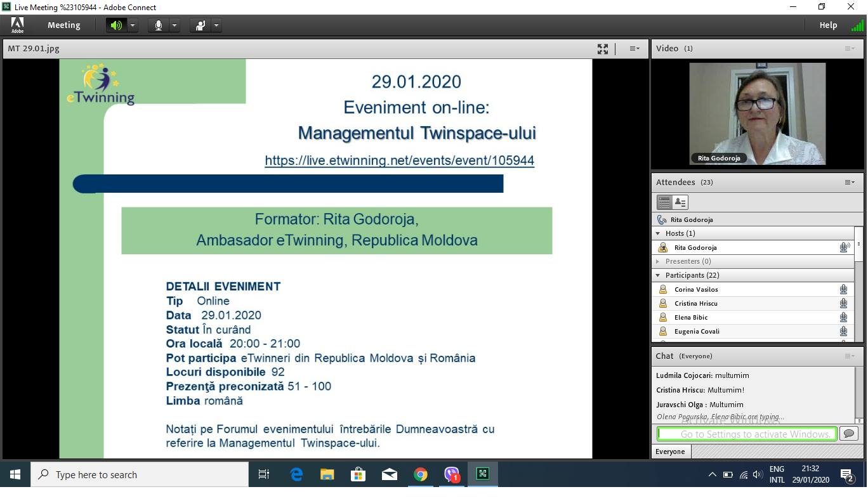Open the live.etwinning.net event link on the slide
This screenshot has height=501, width=868.
pos(400,160)
